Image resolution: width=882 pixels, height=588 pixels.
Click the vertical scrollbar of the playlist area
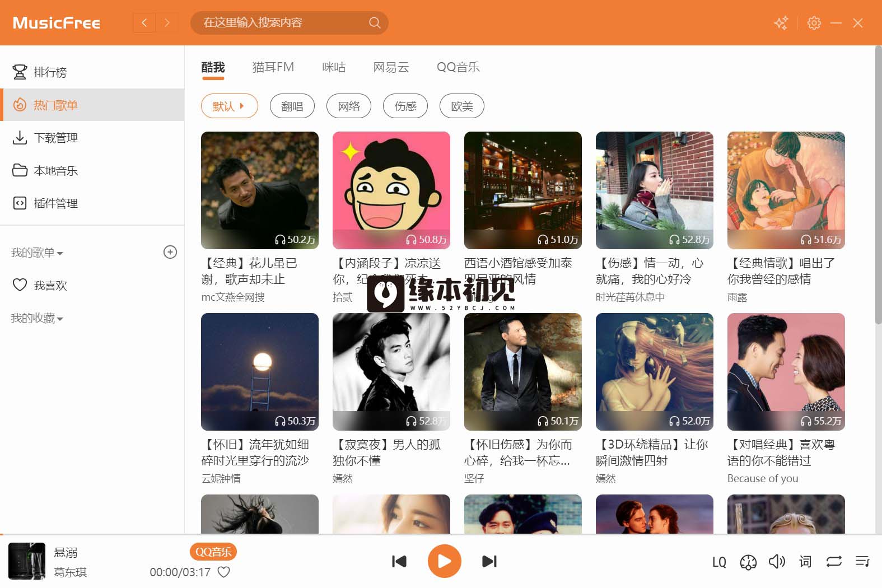click(878, 185)
